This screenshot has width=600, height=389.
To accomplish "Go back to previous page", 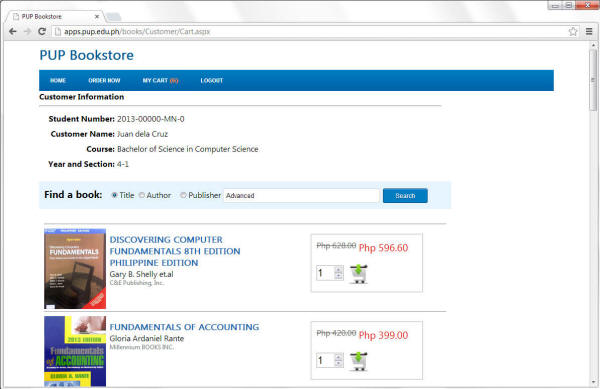I will pyautogui.click(x=13, y=31).
